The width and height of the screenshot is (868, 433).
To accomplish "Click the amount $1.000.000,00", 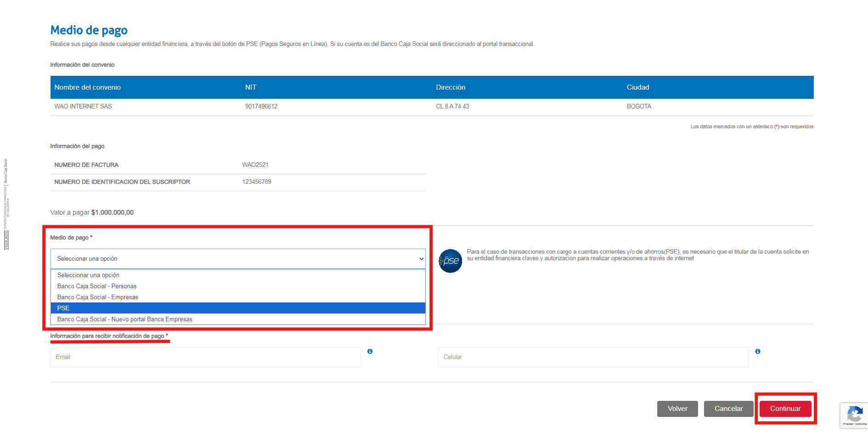I will click(x=113, y=212).
